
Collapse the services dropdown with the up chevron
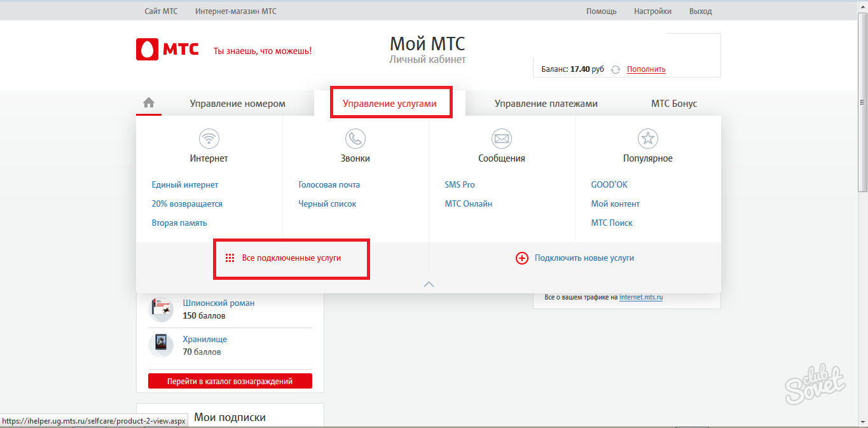pos(429,284)
